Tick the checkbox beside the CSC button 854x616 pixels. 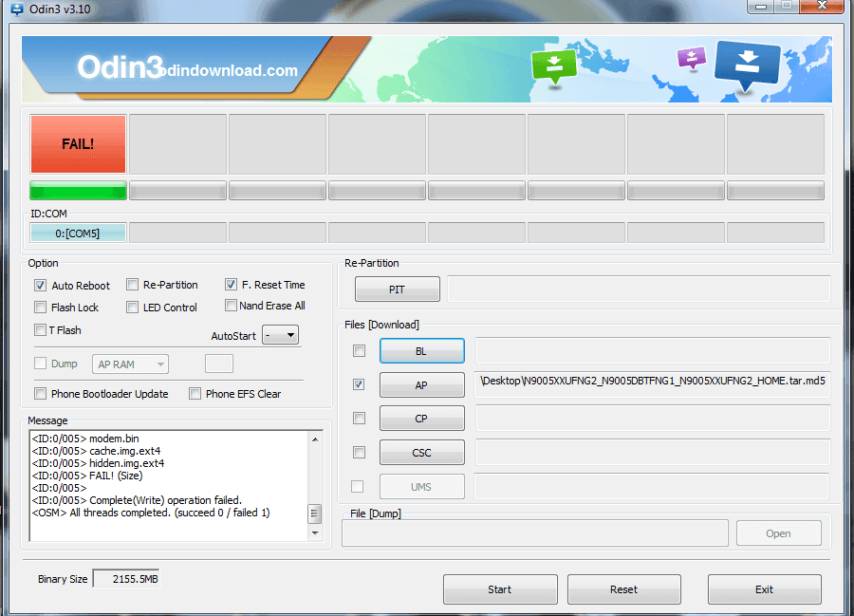coord(359,452)
